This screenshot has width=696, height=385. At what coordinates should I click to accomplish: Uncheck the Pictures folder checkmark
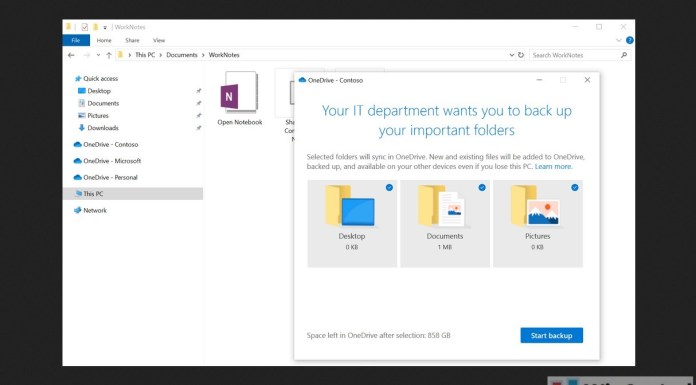575,187
